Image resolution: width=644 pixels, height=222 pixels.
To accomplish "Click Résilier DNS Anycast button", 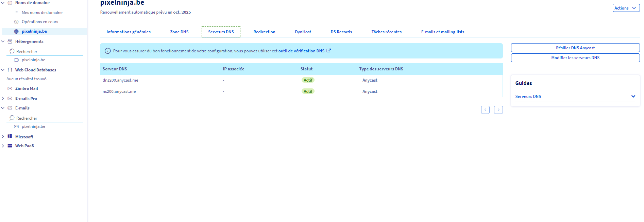I will (x=575, y=48).
